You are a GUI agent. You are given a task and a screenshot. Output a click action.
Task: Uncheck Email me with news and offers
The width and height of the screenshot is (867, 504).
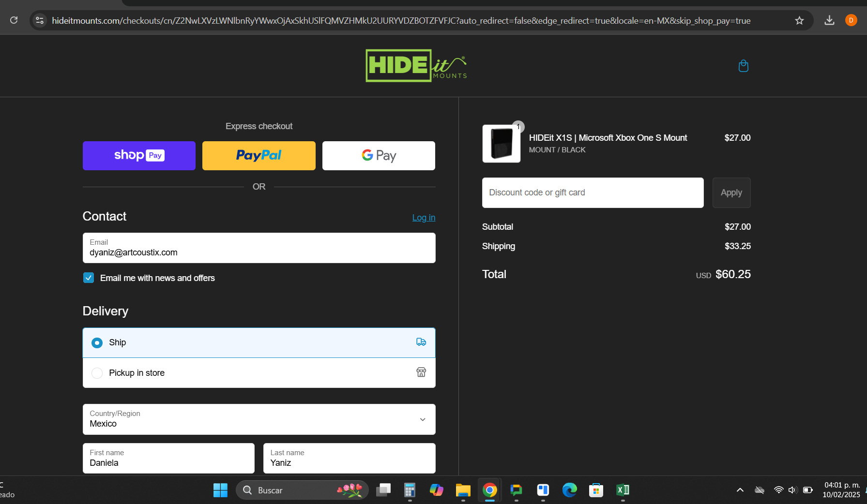[89, 278]
